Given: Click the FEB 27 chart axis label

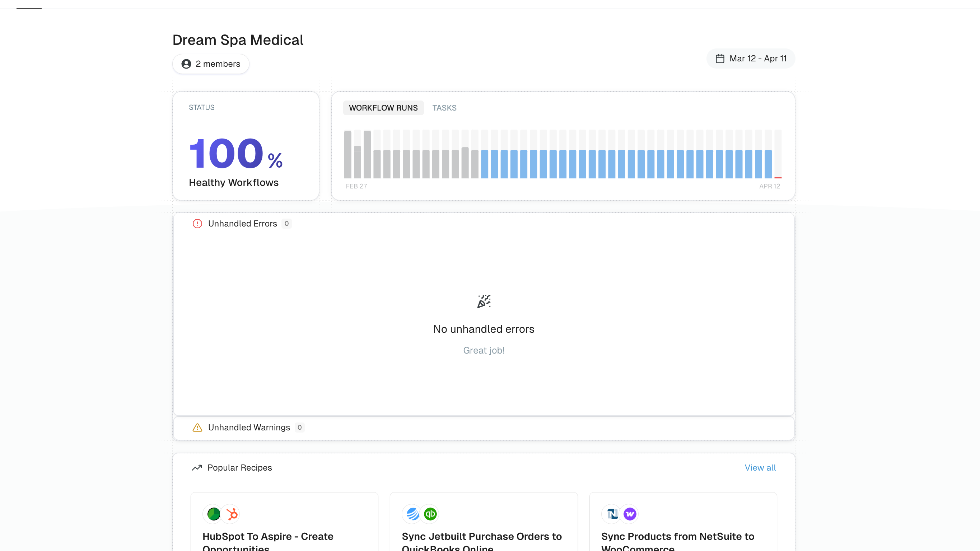Looking at the screenshot, I should [356, 186].
